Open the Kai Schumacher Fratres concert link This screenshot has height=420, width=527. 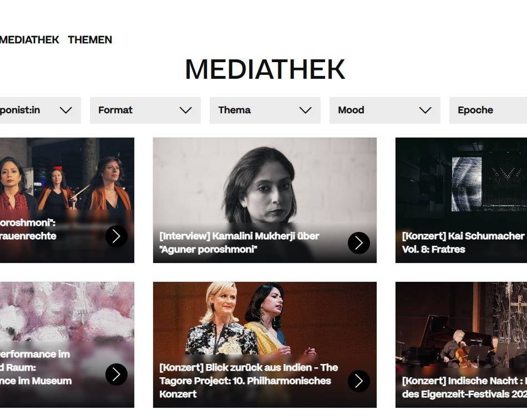(464, 243)
